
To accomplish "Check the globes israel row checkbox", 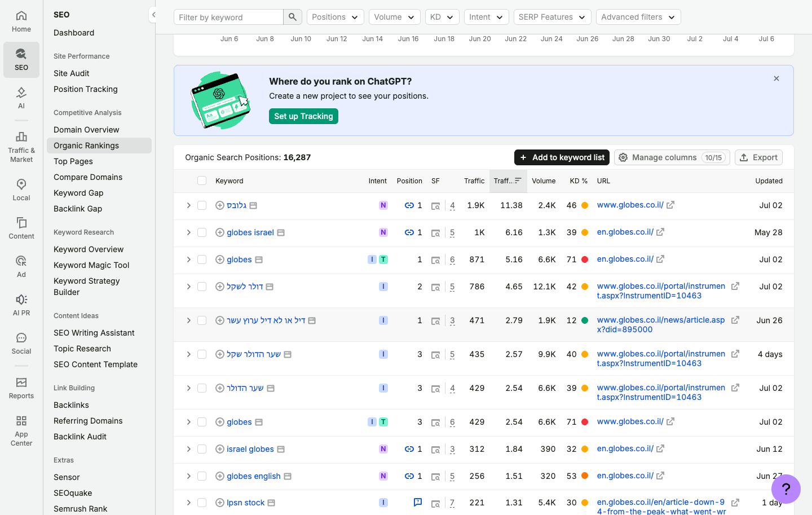I will (x=202, y=232).
